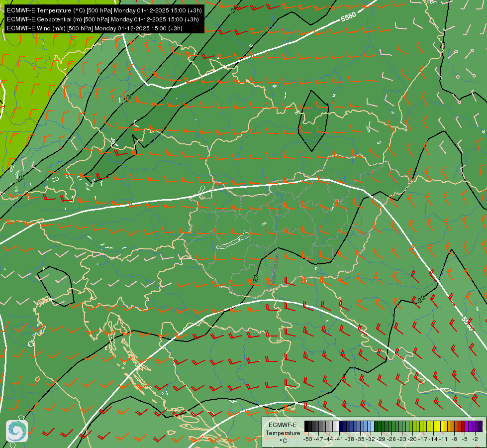Click the ECMWF-E Temperature legend title

283,429
